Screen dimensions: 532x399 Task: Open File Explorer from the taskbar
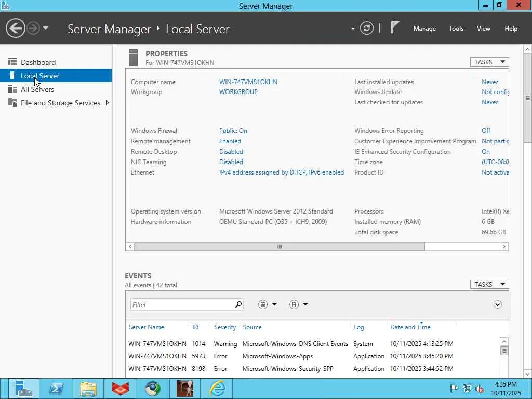point(88,389)
